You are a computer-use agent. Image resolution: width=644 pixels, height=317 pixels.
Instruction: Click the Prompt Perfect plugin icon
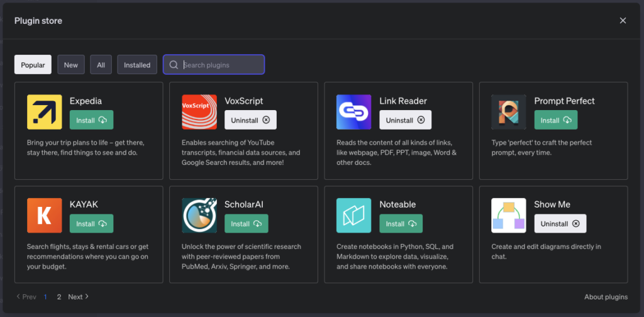509,112
